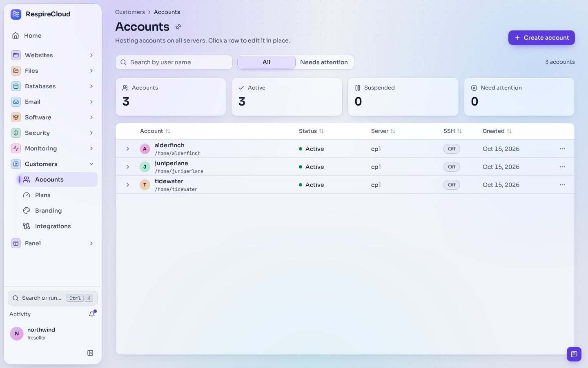
Task: Open the actions menu for alderfinch
Action: 562,149
